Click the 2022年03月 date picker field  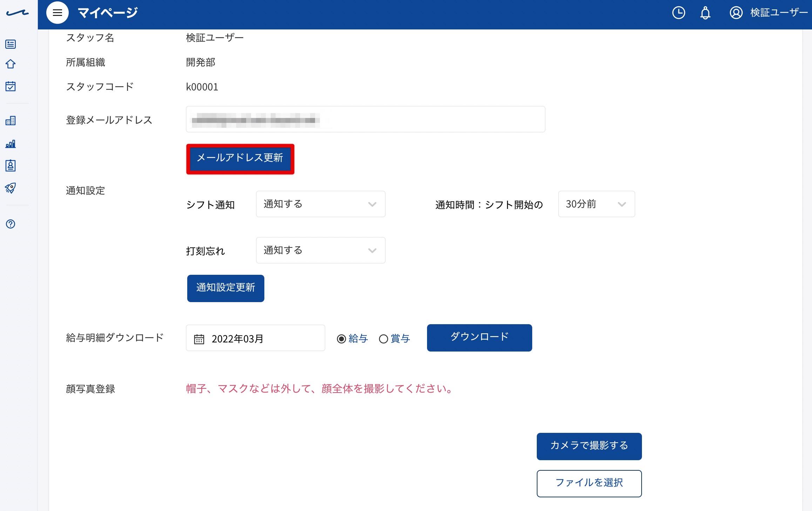click(x=255, y=338)
